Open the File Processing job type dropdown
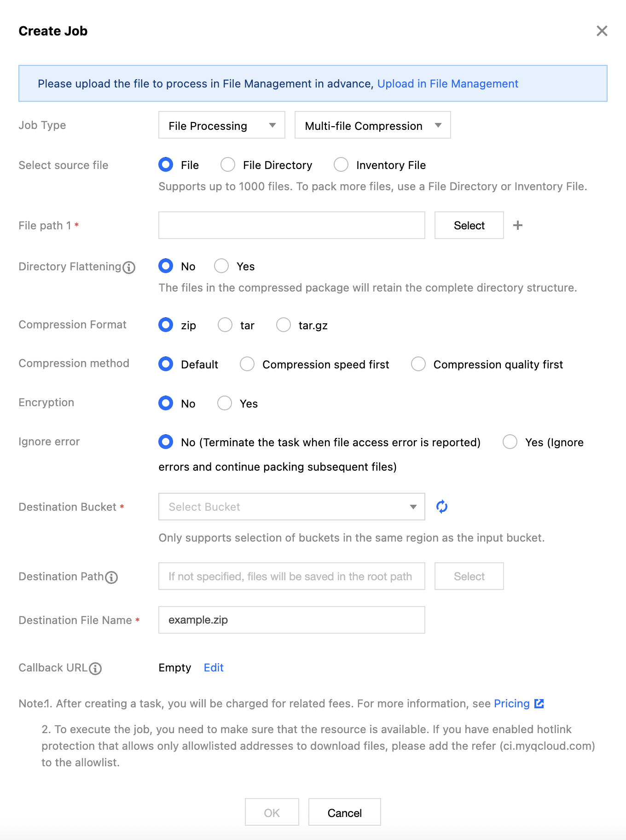This screenshot has width=626, height=840. click(221, 125)
